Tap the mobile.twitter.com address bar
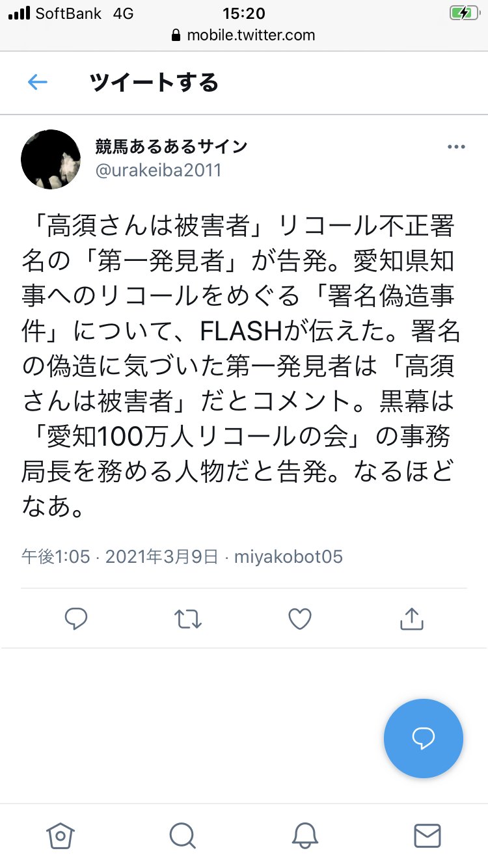Viewport: 488px width, 868px height. (x=244, y=35)
